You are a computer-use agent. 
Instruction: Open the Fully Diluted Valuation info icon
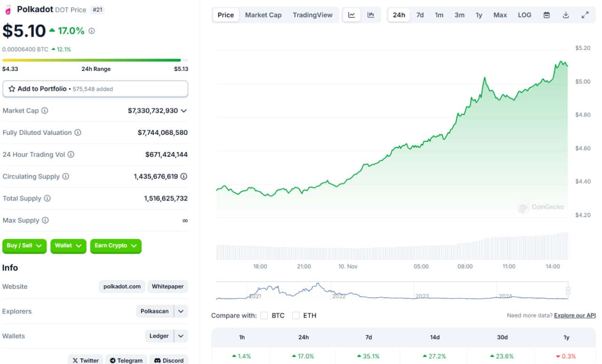(78, 132)
